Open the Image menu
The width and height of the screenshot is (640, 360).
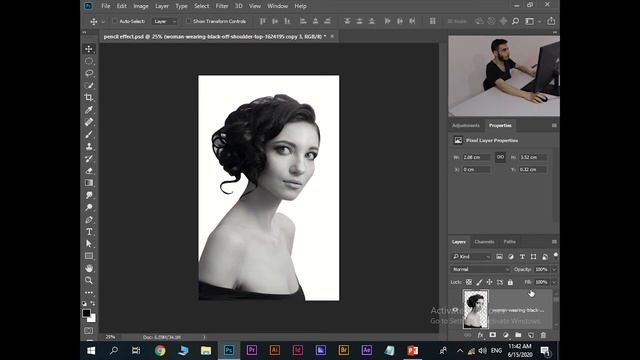[x=141, y=6]
